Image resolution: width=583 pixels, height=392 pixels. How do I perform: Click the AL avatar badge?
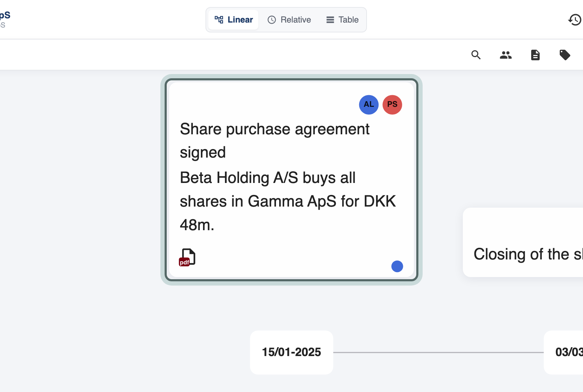[369, 105]
